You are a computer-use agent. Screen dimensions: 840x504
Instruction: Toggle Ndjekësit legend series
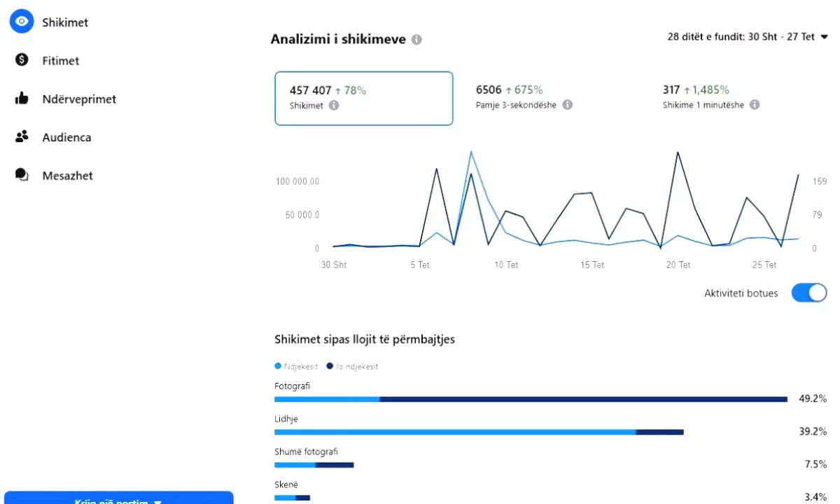click(x=297, y=366)
